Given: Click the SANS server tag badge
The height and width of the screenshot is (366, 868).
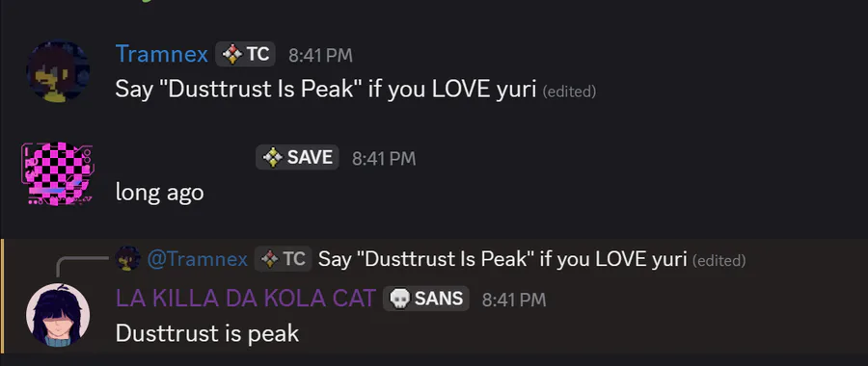Looking at the screenshot, I should [426, 299].
